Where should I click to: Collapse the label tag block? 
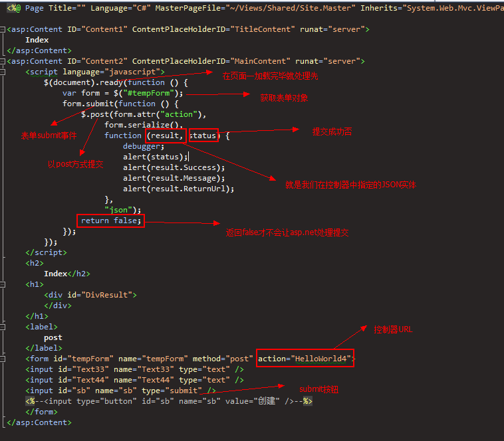(3, 327)
